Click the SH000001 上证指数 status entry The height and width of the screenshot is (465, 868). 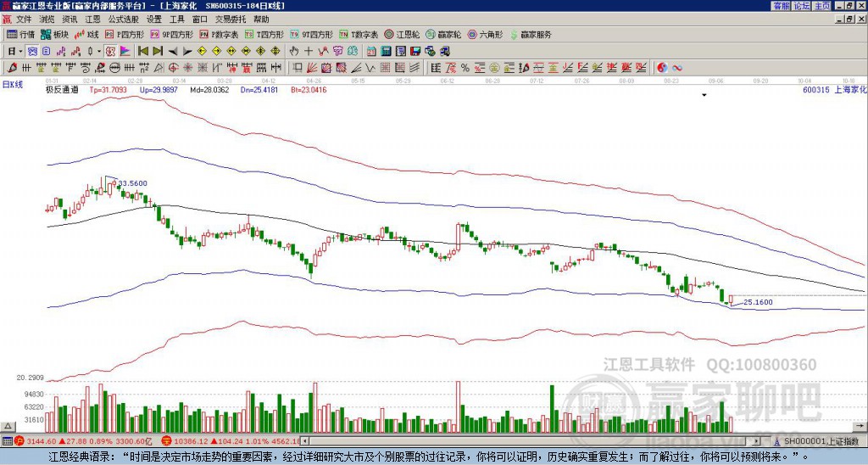[821, 441]
